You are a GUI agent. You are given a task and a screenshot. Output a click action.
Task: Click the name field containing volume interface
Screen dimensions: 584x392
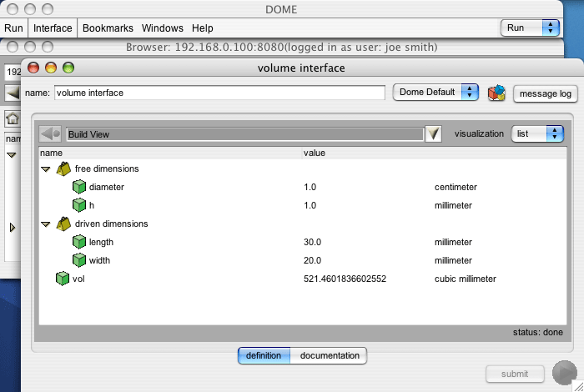point(219,93)
